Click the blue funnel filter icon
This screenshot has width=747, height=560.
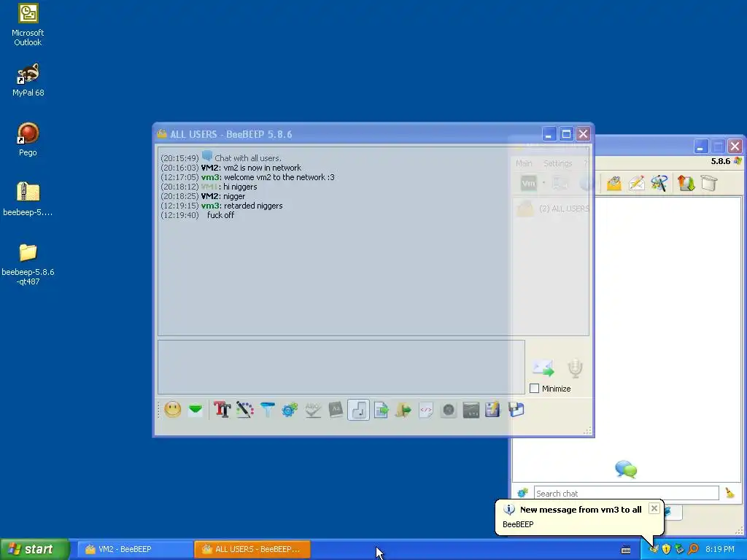click(267, 410)
